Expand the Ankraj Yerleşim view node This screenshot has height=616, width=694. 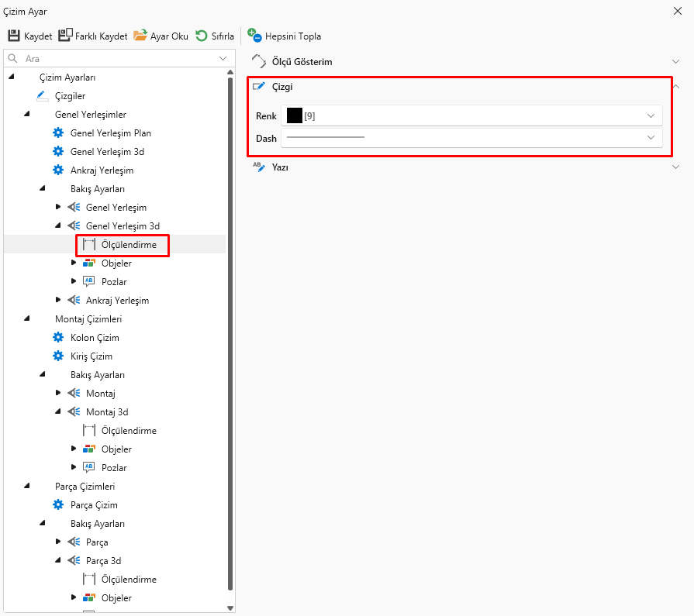coord(58,301)
